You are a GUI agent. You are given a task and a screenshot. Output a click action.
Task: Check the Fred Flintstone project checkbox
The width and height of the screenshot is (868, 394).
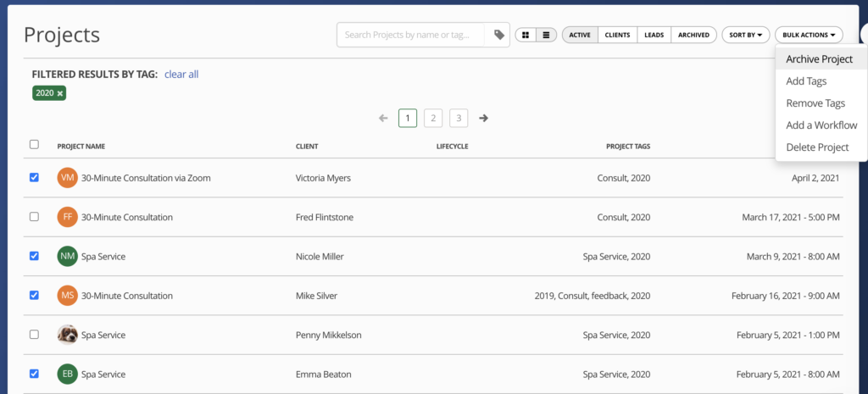point(34,217)
